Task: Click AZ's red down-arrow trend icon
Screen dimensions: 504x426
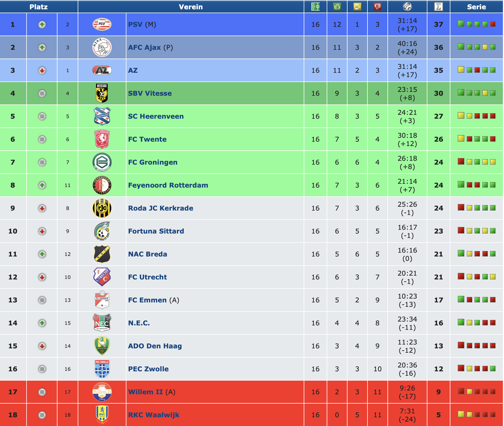Action: [42, 70]
